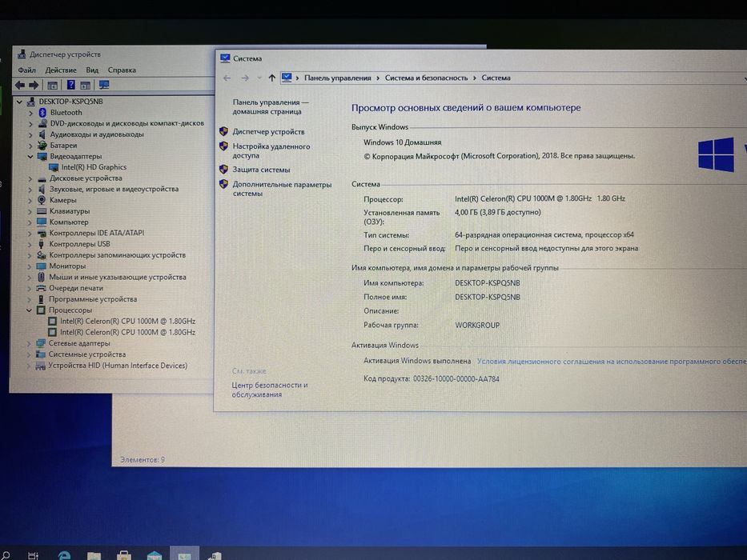Open the Действие menu
This screenshot has height=560, width=747.
[61, 70]
